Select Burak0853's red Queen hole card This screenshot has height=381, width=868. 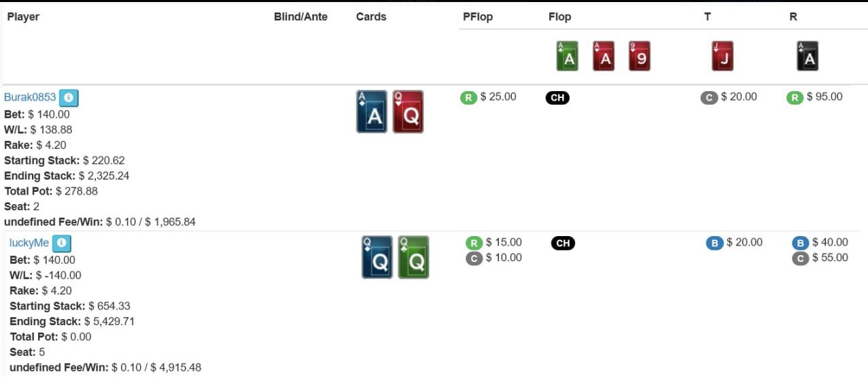click(408, 112)
